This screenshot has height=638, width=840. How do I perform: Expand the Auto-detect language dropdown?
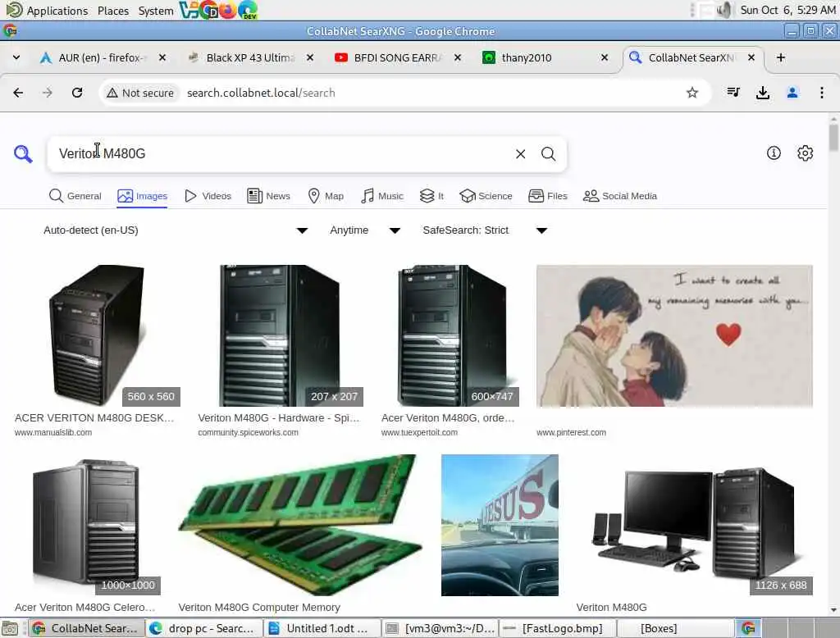[176, 230]
